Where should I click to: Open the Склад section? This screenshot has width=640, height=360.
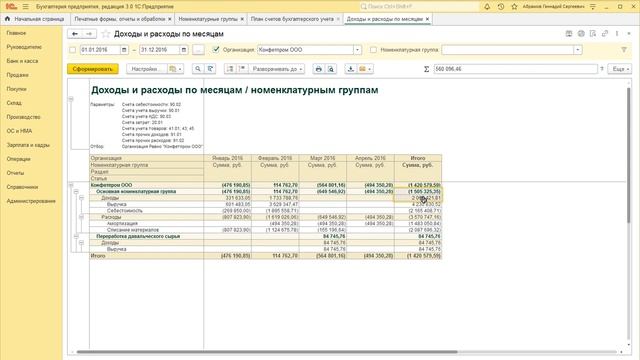[x=14, y=103]
